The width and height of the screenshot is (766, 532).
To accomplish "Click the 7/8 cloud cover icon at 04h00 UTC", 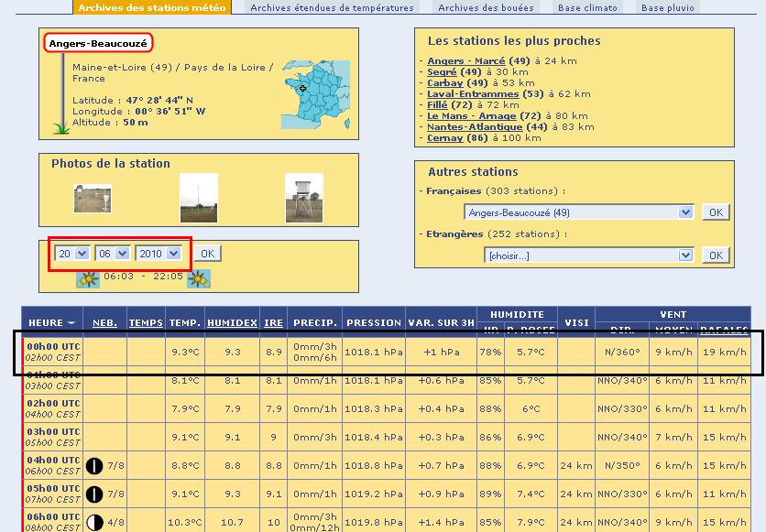I will [93, 466].
